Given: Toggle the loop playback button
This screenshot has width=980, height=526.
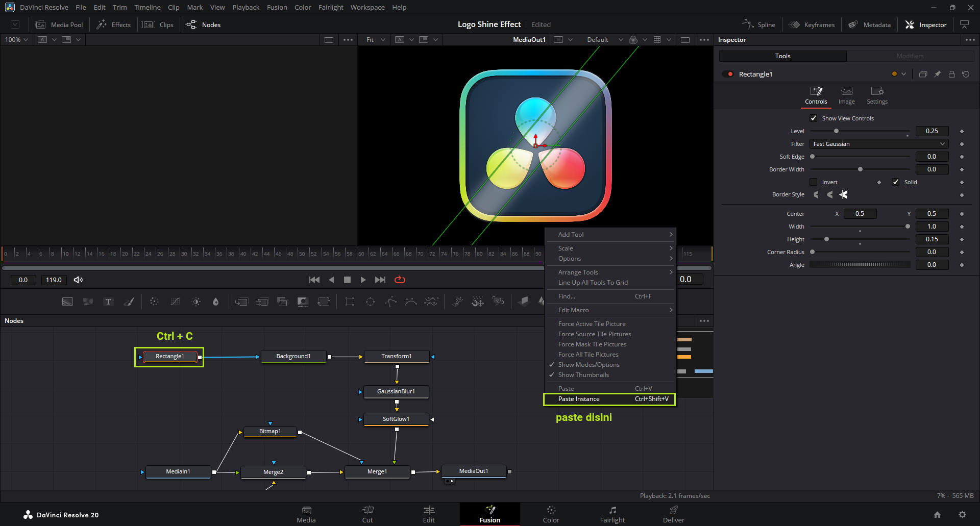Looking at the screenshot, I should 400,280.
